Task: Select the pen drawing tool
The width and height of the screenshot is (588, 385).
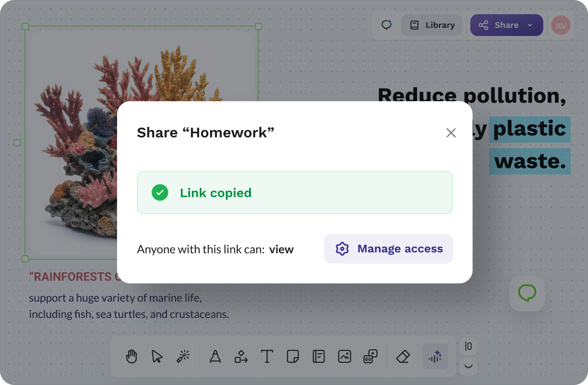Action: pos(216,356)
